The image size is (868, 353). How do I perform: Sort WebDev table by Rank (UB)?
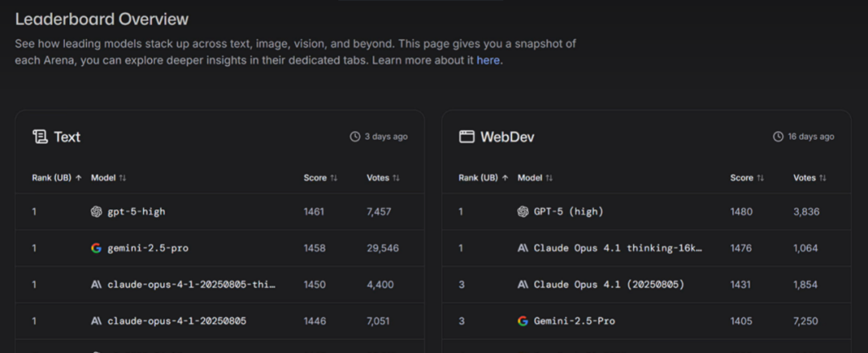(483, 178)
